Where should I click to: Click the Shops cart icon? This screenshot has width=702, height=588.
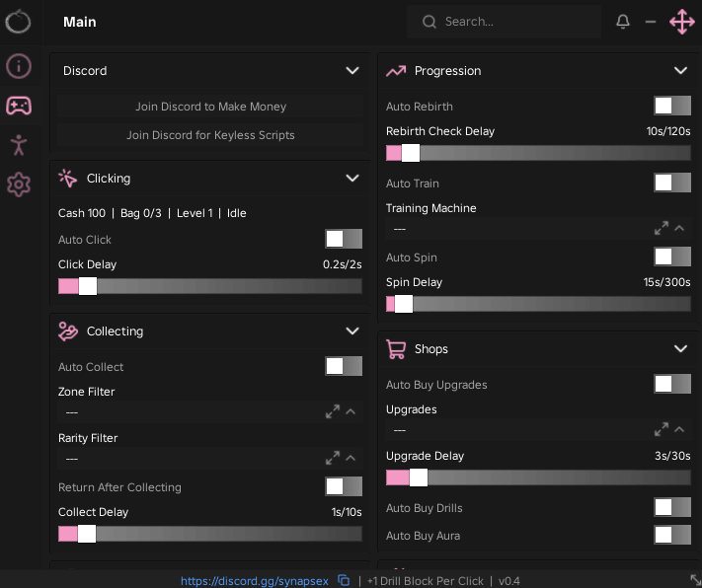tap(396, 349)
